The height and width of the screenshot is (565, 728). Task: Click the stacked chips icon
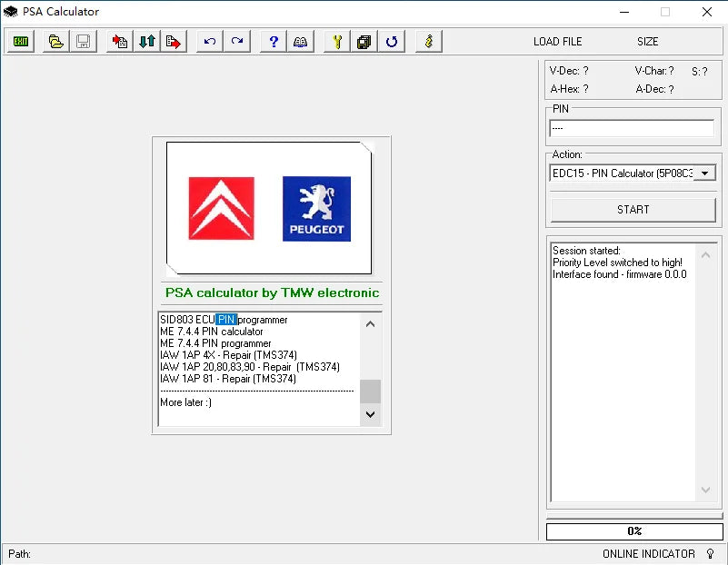point(364,42)
